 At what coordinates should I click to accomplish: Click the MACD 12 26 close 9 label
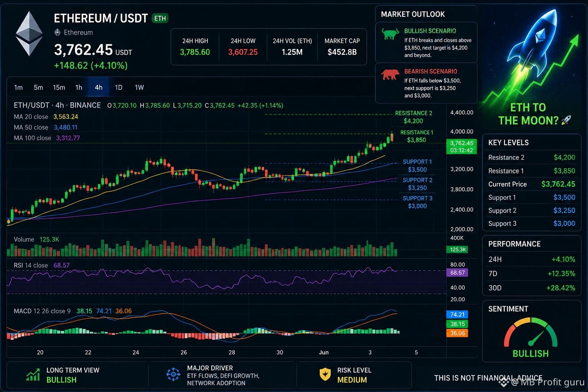click(42, 311)
